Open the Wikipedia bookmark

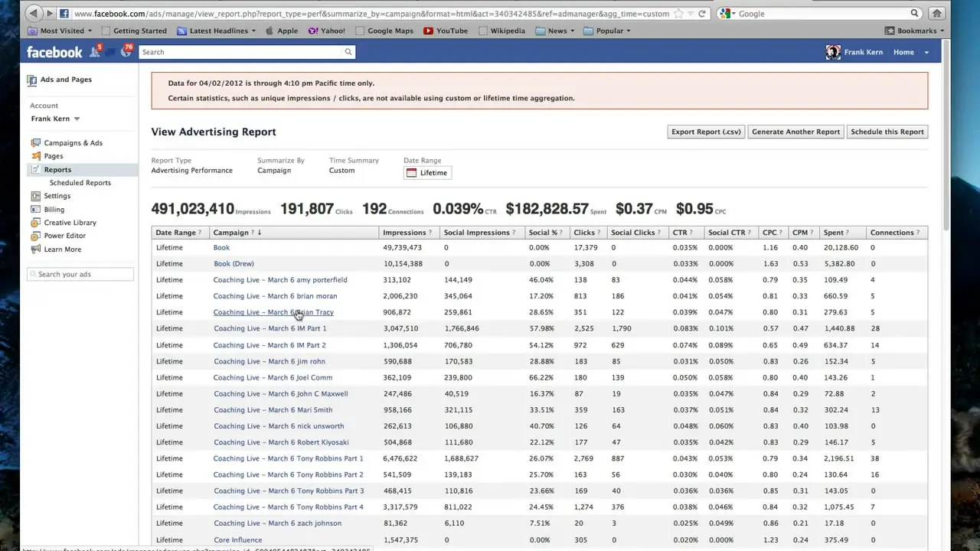(x=501, y=31)
